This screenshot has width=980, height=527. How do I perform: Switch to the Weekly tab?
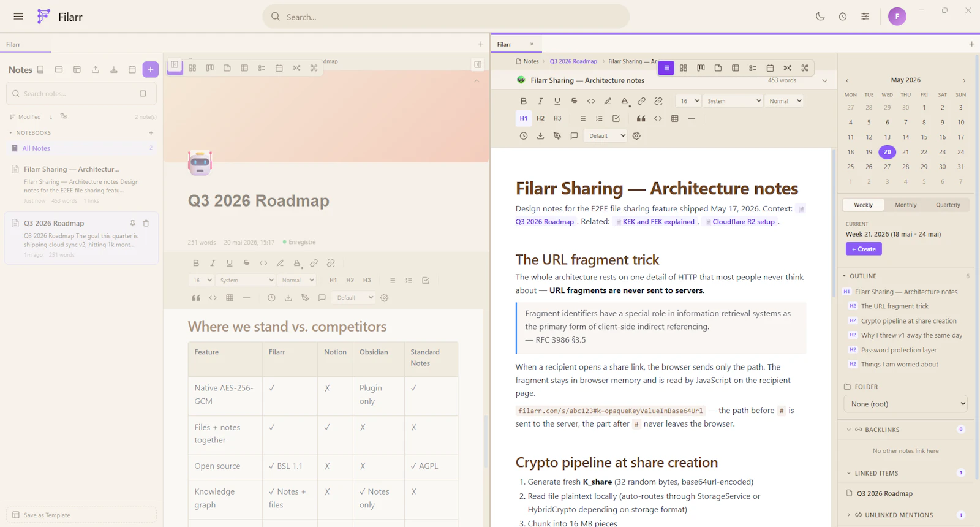pos(863,205)
